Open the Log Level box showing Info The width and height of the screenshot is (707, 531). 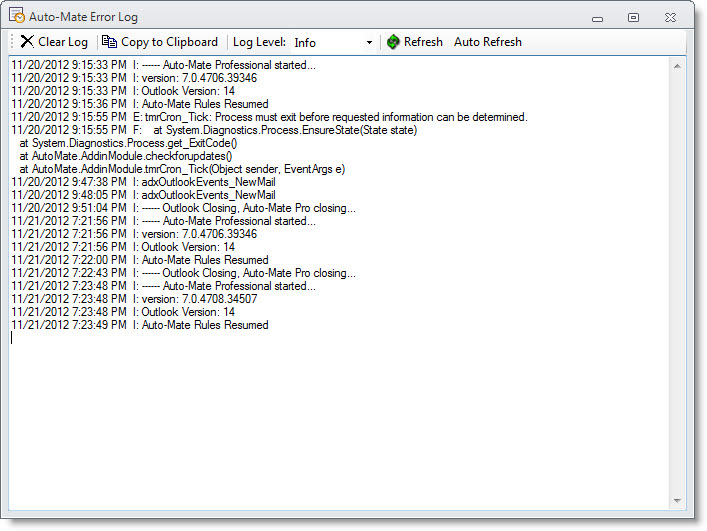click(328, 43)
